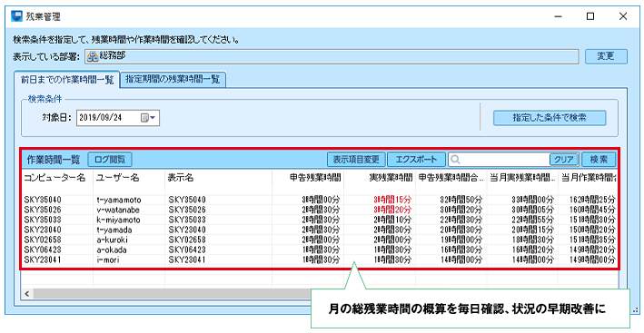Click 32時間50分 cell for t-yamamoto
Viewport: 644px width, 333px height.
point(461,201)
